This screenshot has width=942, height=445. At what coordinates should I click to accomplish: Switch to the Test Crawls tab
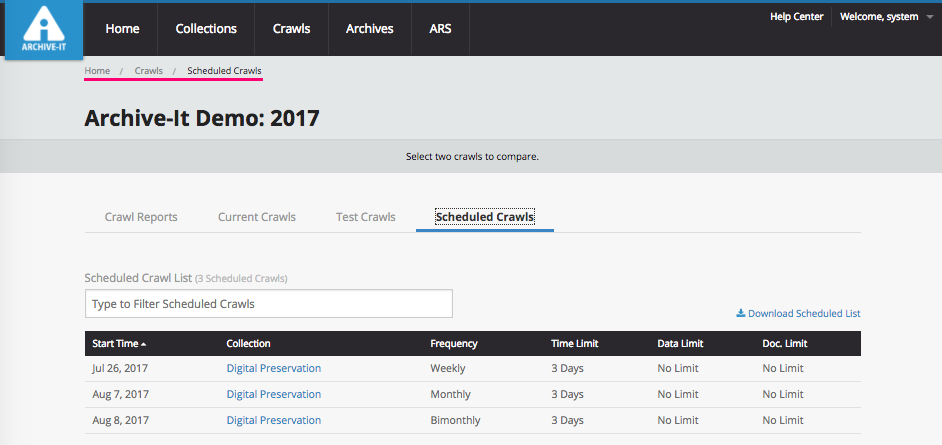coord(365,217)
